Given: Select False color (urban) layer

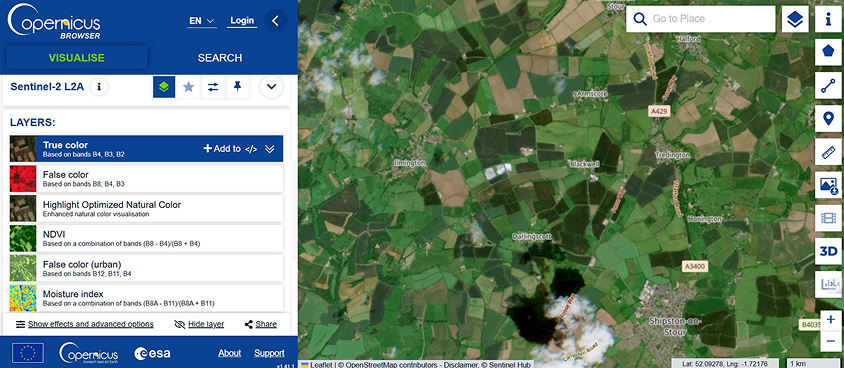Looking at the screenshot, I should click(146, 268).
